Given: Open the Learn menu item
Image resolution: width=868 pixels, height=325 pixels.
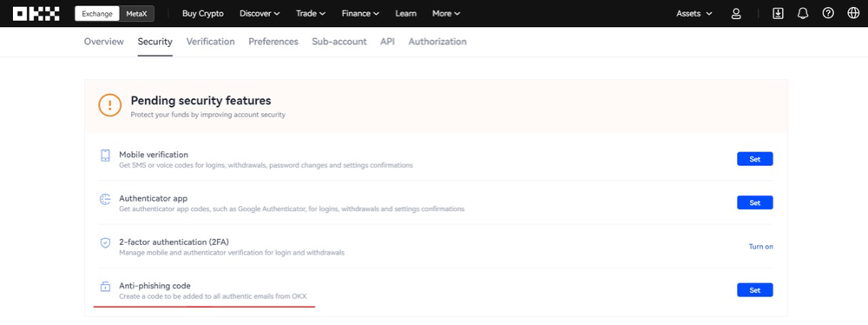Looking at the screenshot, I should [405, 13].
